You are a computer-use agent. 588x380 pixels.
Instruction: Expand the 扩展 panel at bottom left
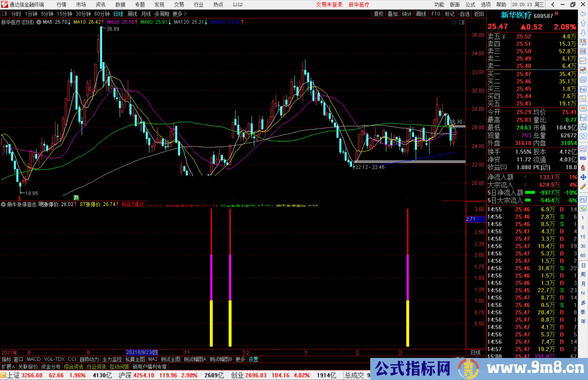click(x=8, y=367)
